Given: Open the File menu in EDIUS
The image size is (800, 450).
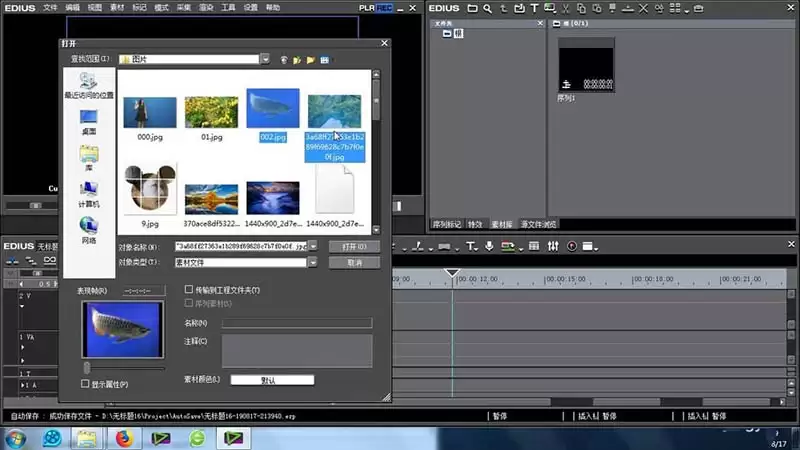Looking at the screenshot, I should pos(50,8).
